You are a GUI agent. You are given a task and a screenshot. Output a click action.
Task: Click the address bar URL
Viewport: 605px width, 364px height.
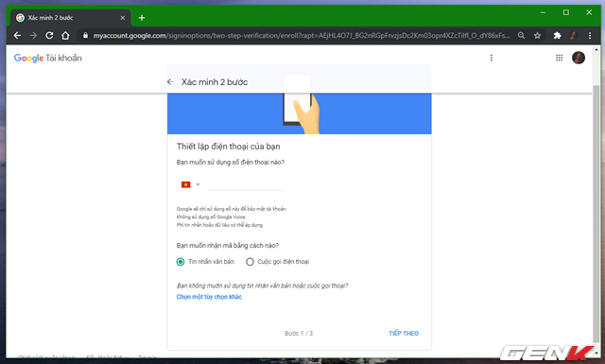[x=302, y=36]
